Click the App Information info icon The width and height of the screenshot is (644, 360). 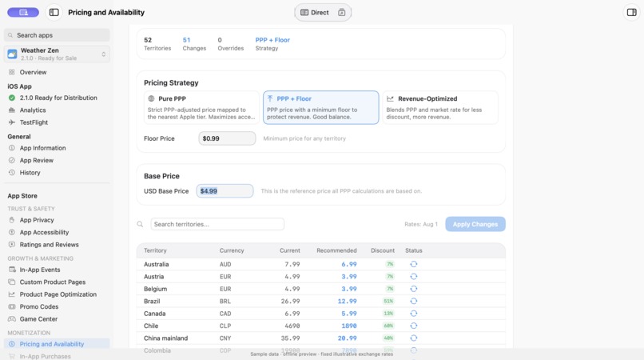point(11,148)
